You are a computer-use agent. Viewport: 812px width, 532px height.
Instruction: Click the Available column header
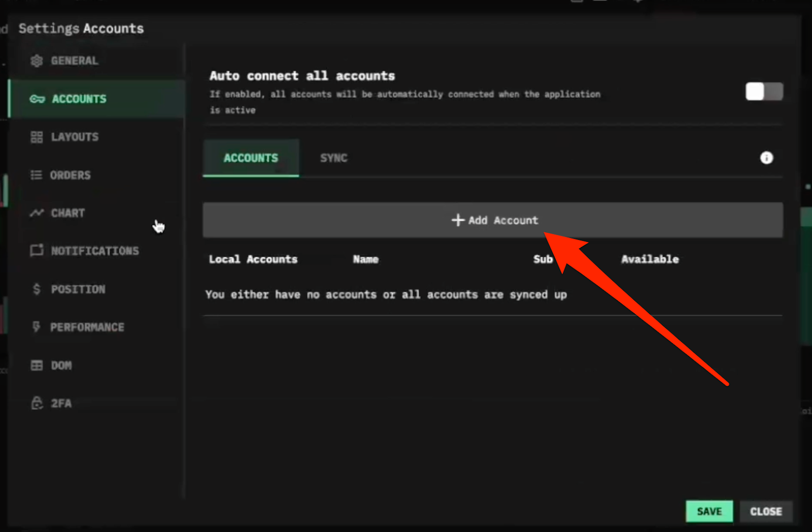point(650,259)
